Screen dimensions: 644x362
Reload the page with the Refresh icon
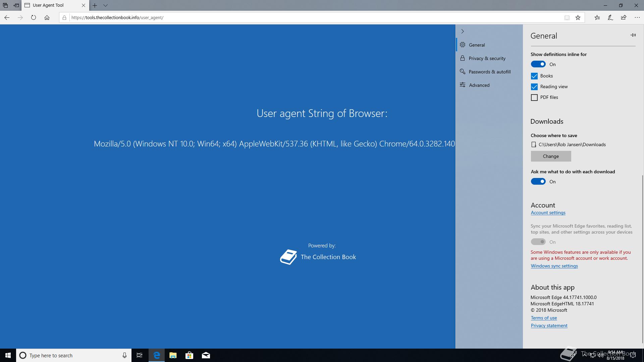tap(34, 17)
